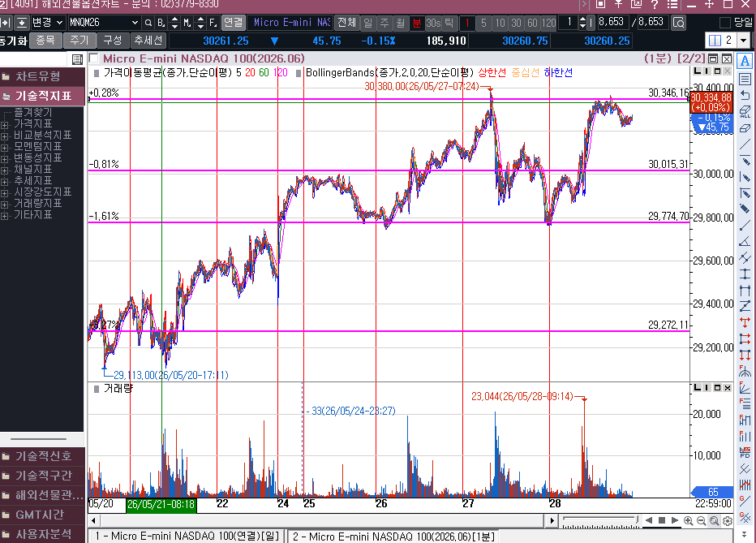Switch to tab 1 Micro E-mini NASDAQ 100(연결)[일]
Image resolution: width=756 pixels, height=543 pixels.
pos(187,537)
